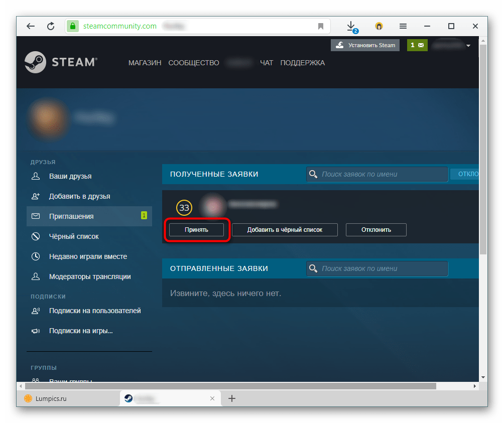Close the Steam browser tab
The width and height of the screenshot is (504, 423).
[212, 398]
